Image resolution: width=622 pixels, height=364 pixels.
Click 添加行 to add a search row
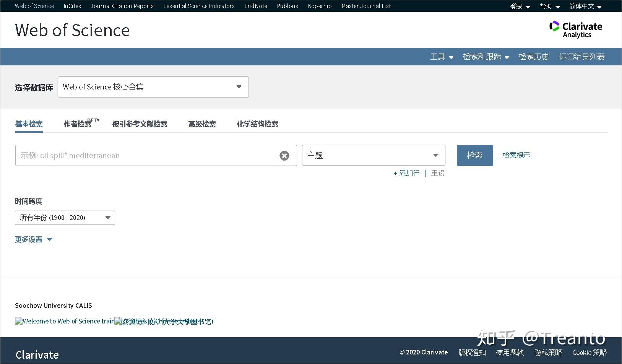pyautogui.click(x=406, y=173)
